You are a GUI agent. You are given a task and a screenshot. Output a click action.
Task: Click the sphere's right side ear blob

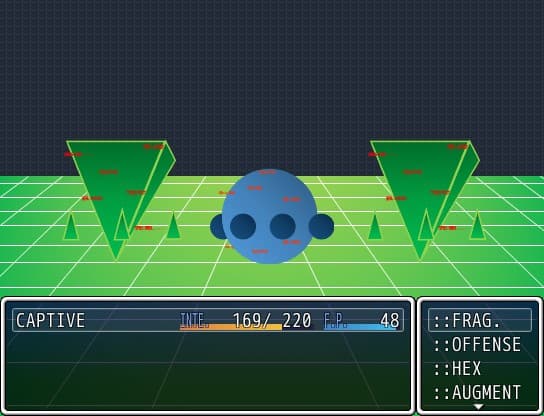tap(323, 227)
